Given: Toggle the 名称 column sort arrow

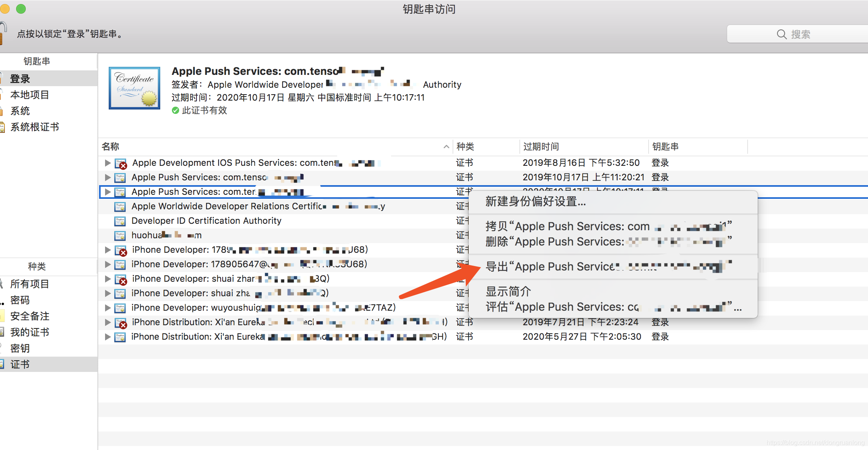Looking at the screenshot, I should click(x=446, y=147).
